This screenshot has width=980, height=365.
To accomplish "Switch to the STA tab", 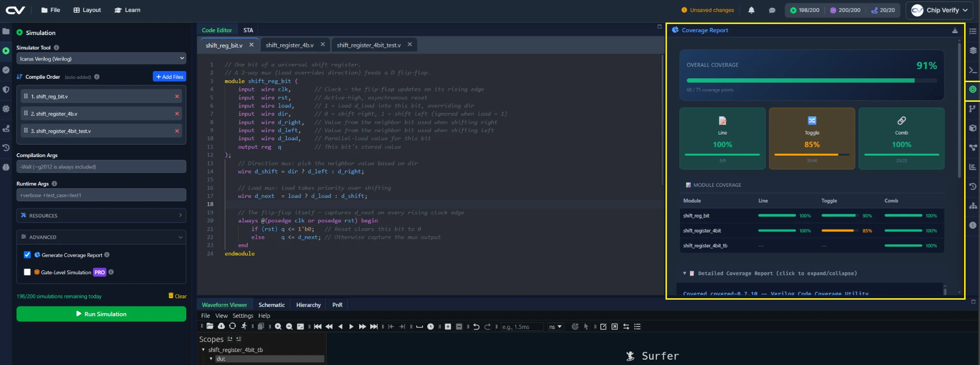I will pos(248,30).
